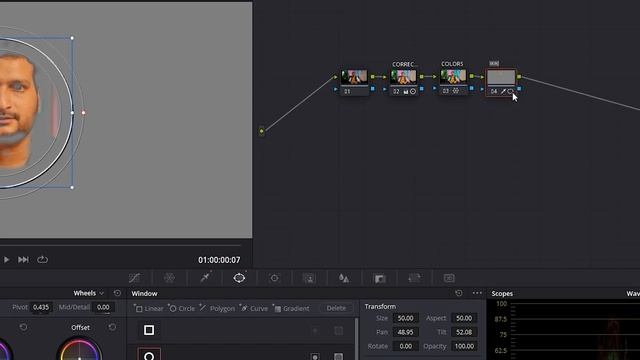640x360 pixels.
Task: Click the Scopes panel title
Action: (x=502, y=293)
